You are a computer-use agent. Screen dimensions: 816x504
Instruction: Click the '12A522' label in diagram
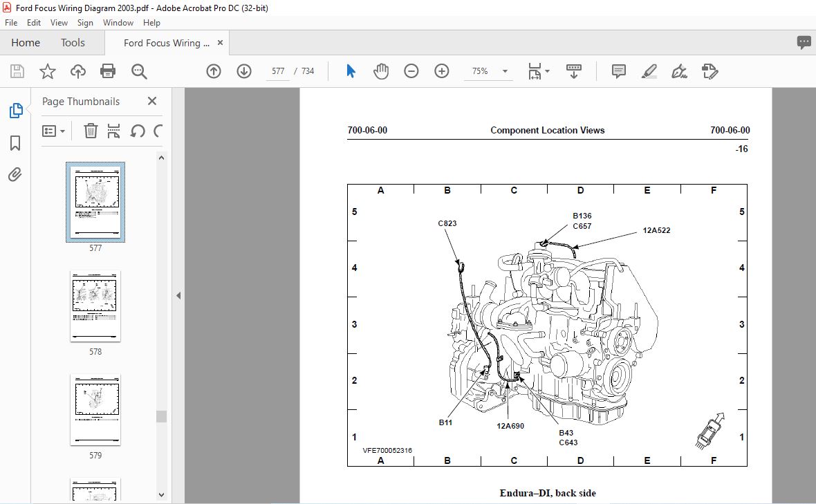click(656, 230)
